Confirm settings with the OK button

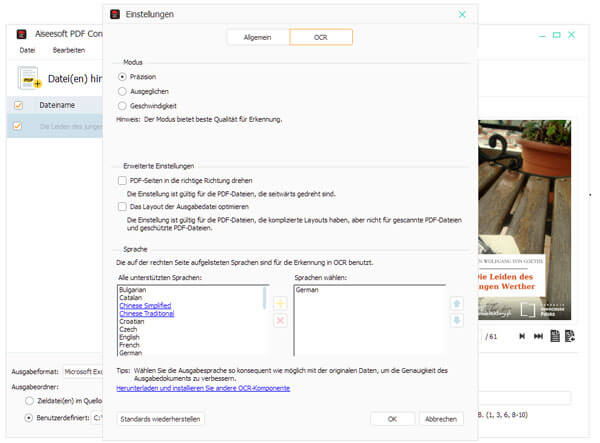392,418
